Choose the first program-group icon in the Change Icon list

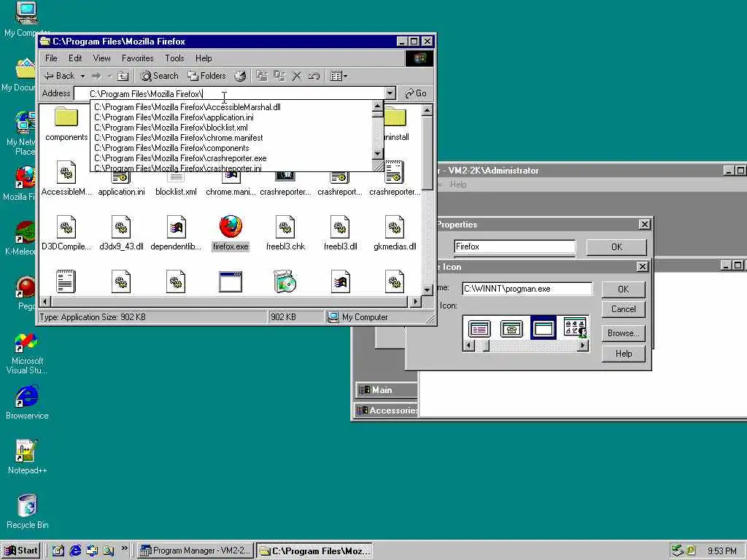coord(479,328)
